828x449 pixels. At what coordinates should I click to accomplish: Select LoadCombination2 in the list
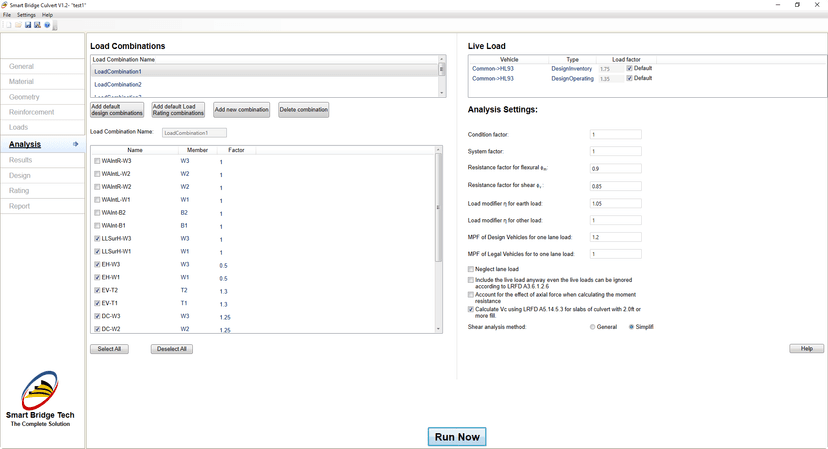(x=118, y=85)
